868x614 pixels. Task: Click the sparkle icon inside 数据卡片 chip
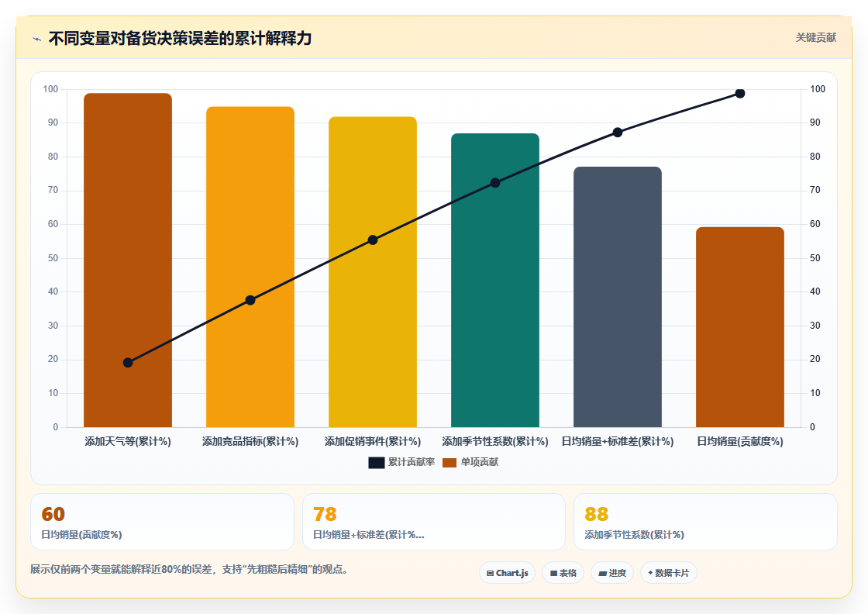pyautogui.click(x=650, y=573)
